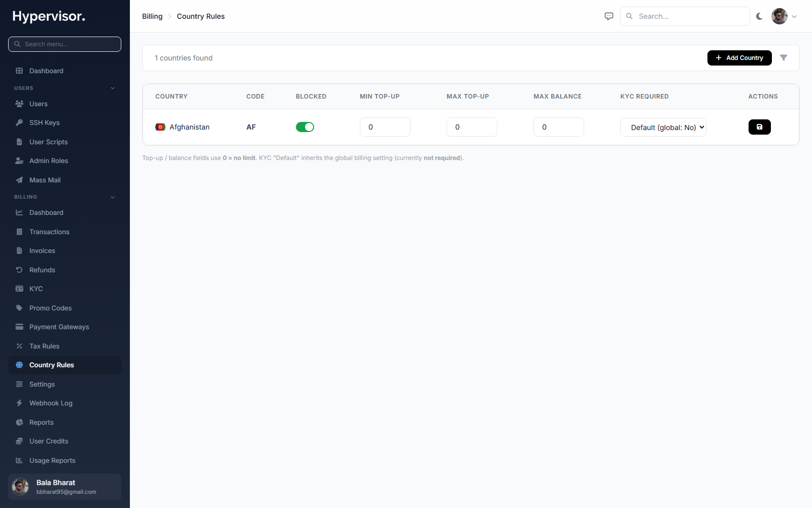
Task: Open KYC Required dropdown for Afghanistan
Action: [663, 127]
